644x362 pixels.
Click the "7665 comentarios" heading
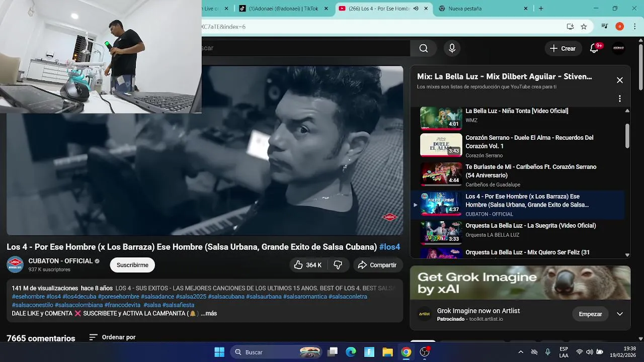tap(41, 338)
